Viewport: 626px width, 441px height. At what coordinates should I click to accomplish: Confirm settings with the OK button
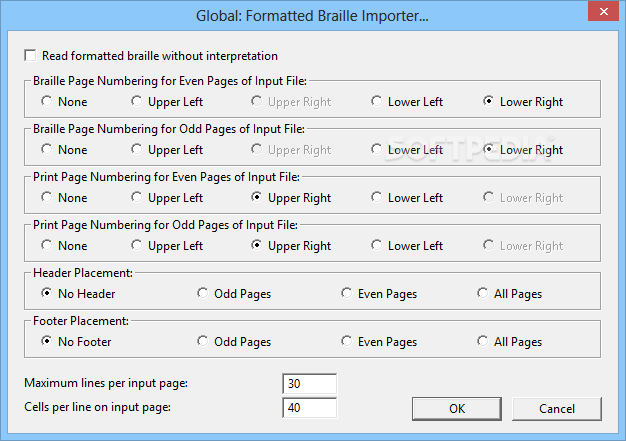tap(457, 408)
